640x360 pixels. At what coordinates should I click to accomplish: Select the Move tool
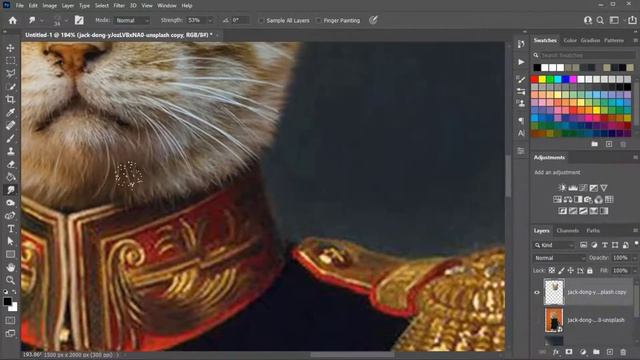[10, 48]
